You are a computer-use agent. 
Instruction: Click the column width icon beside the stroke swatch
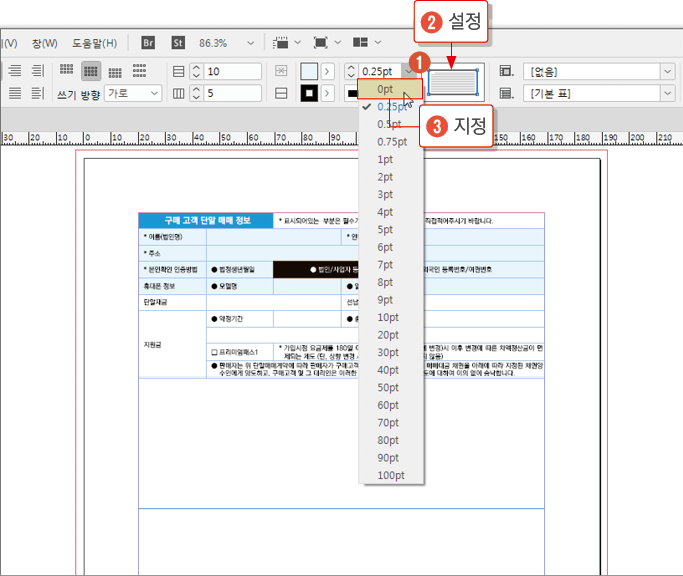tap(281, 93)
